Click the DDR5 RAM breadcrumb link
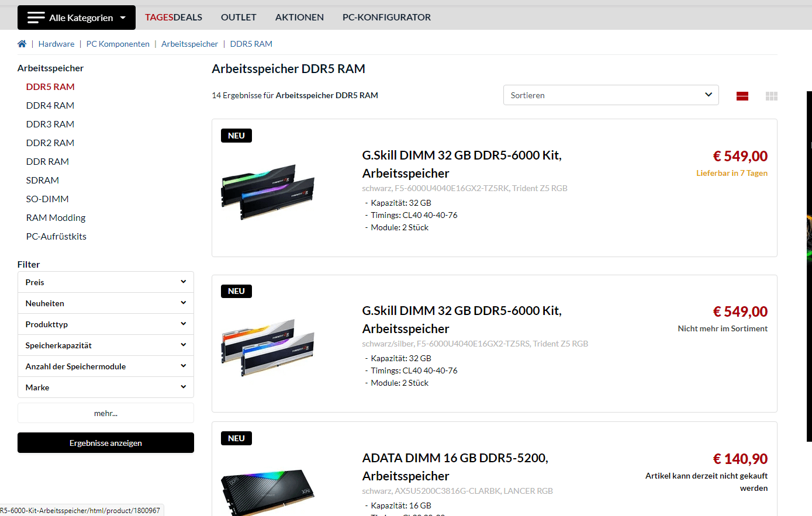 click(251, 44)
